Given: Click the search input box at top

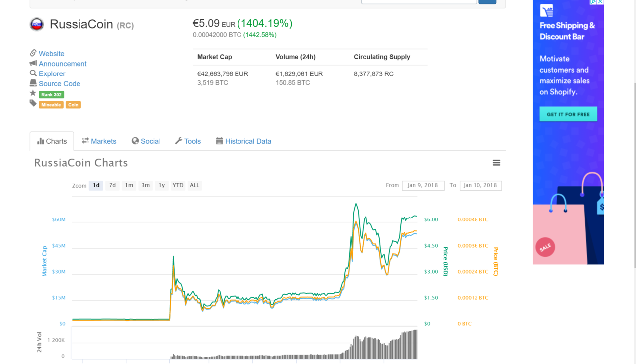Looking at the screenshot, I should (419, 2).
